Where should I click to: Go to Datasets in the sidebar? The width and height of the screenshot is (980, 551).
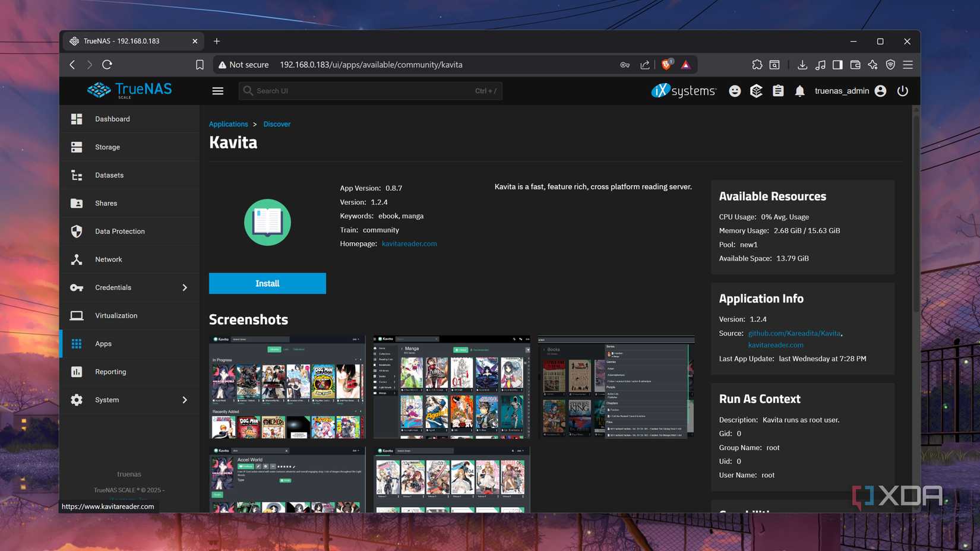(129, 175)
